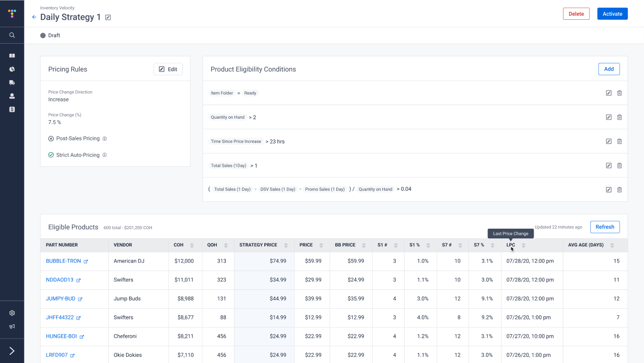Select the dashboard icon in the left sidebar
Viewport: 644px width, 363px height.
pos(12,55)
